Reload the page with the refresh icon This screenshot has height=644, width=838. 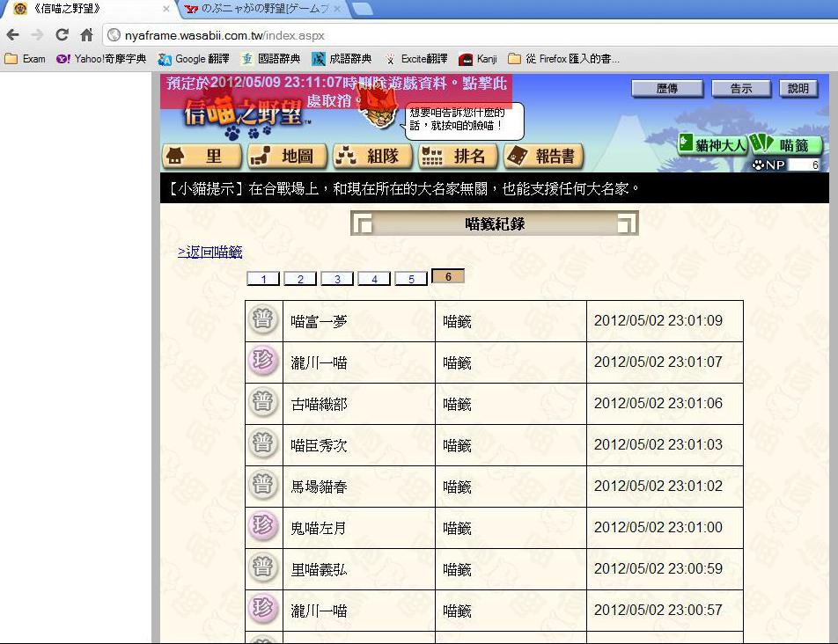(62, 35)
